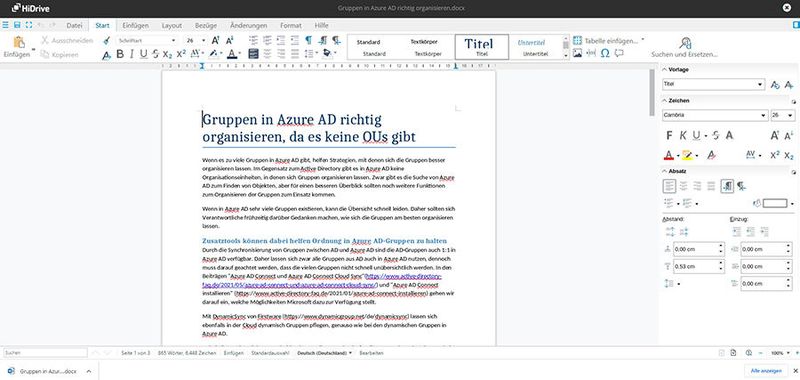Apply the Untertitel style
The image size is (800, 380).
click(535, 47)
